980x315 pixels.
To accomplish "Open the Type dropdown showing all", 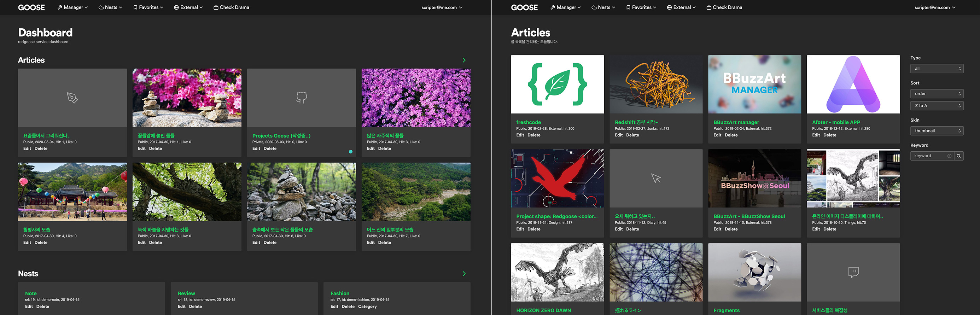I will point(936,69).
